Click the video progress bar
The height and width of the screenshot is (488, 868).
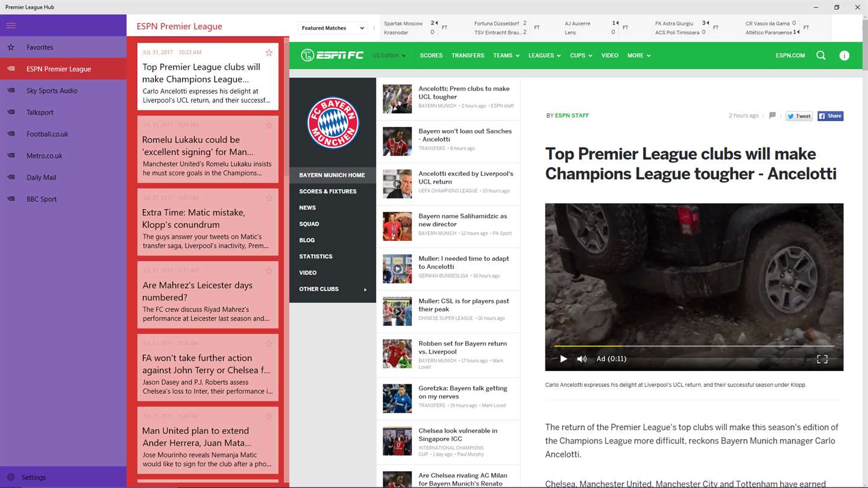tap(694, 346)
